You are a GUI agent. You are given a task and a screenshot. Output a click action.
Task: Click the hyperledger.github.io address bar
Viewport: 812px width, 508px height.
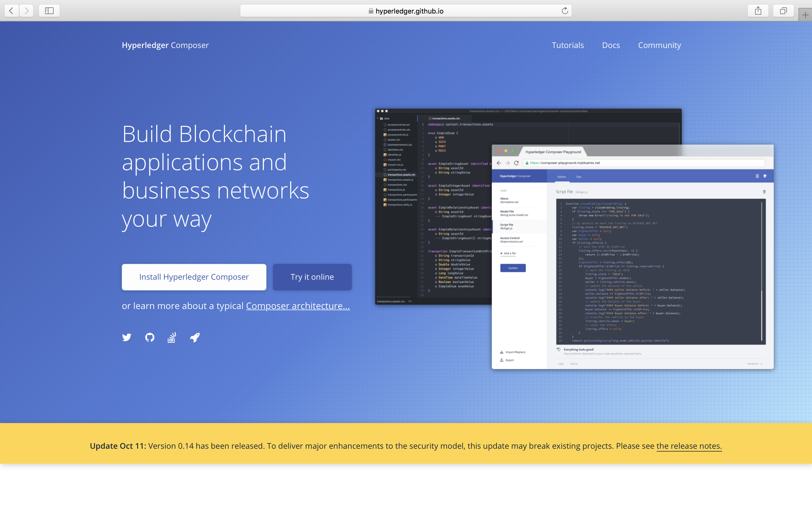point(406,11)
